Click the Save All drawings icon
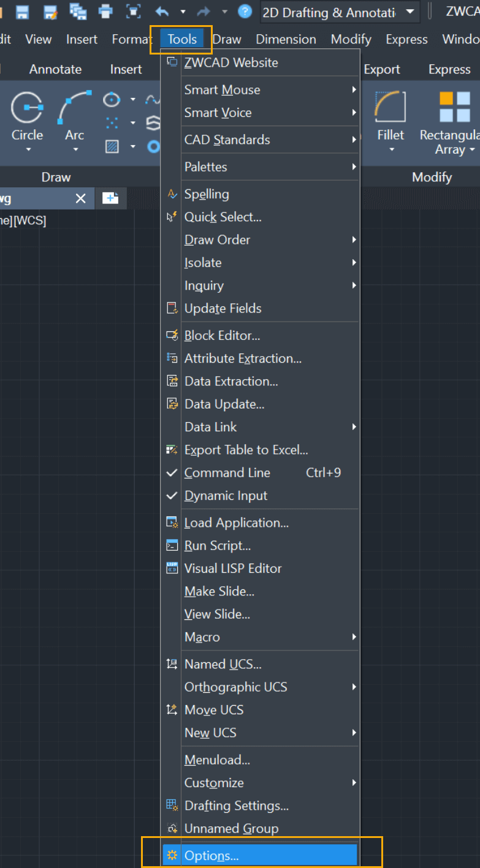This screenshot has height=868, width=480. [x=78, y=11]
